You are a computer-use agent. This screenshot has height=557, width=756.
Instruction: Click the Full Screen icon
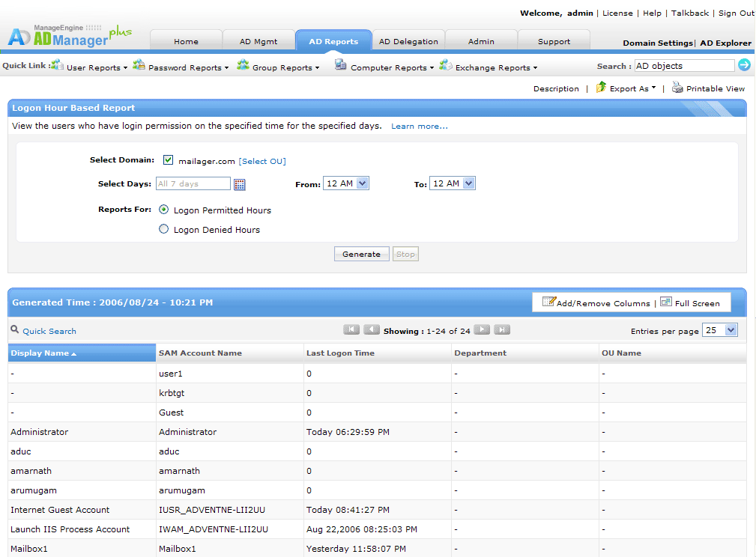tap(666, 302)
